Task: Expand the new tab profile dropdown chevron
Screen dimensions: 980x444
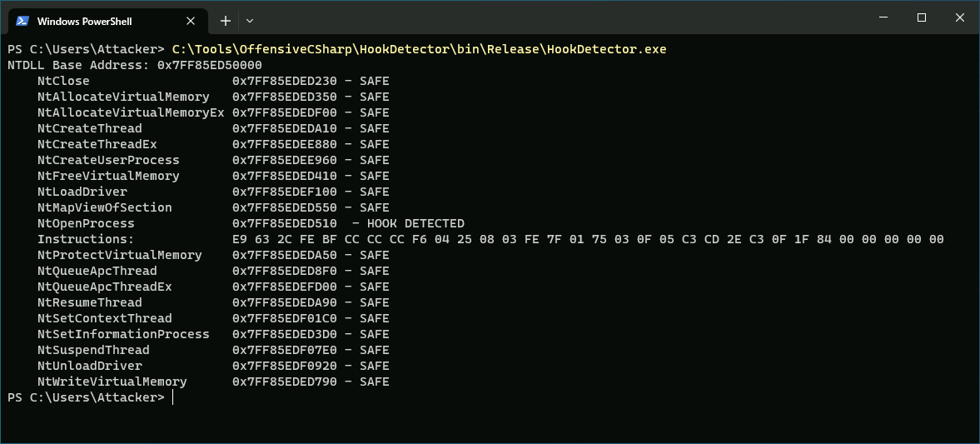Action: point(250,21)
